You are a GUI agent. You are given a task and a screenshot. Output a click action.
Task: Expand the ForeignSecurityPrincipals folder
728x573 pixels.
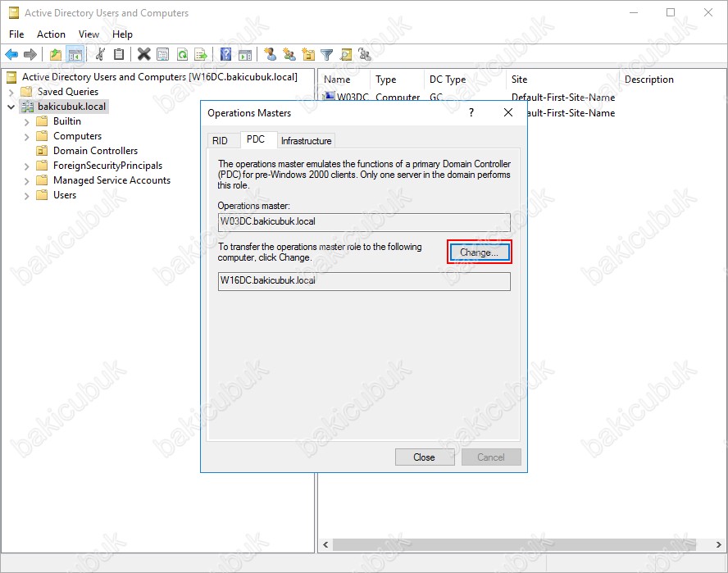(26, 166)
